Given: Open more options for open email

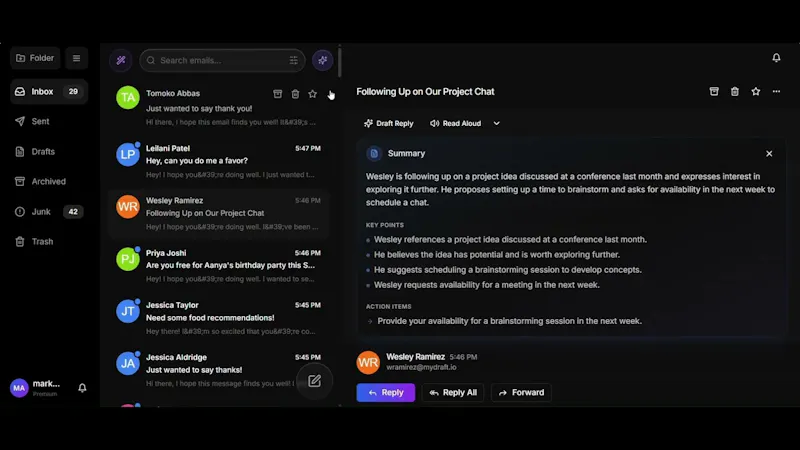Looking at the screenshot, I should click(x=776, y=92).
